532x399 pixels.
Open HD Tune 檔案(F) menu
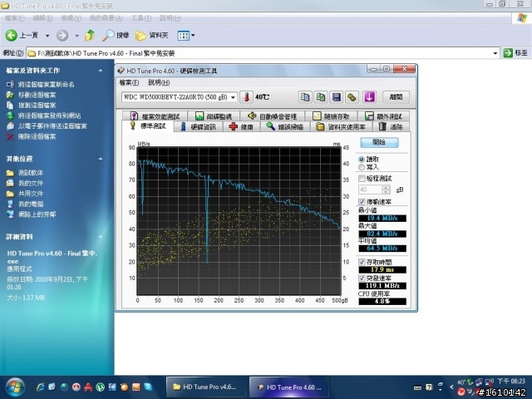129,82
